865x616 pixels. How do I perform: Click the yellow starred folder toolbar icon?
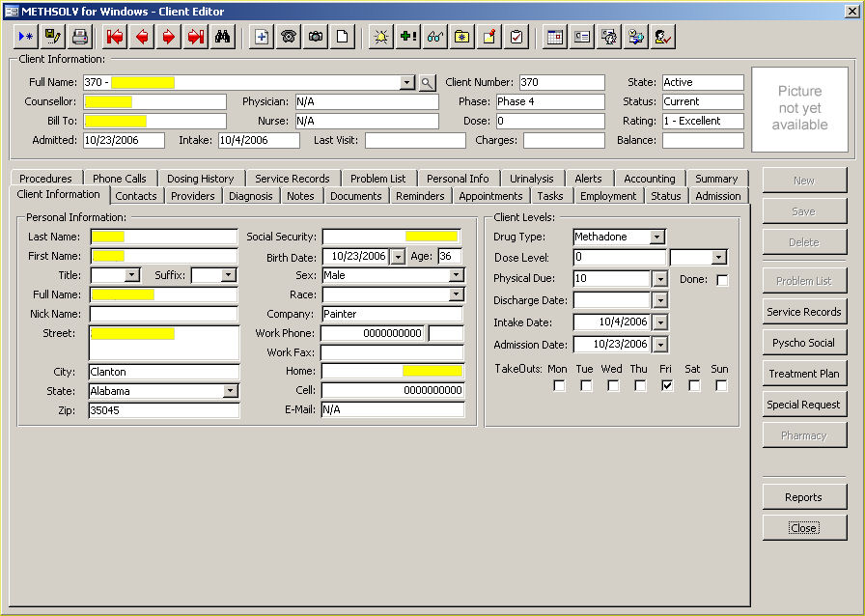point(462,37)
